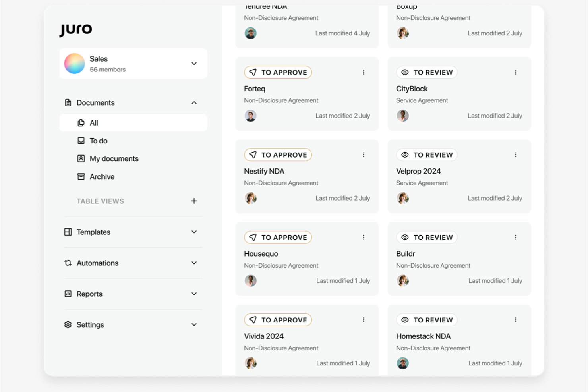The height and width of the screenshot is (392, 588).
Task: Select the Documents sidebar icon
Action: [68, 102]
